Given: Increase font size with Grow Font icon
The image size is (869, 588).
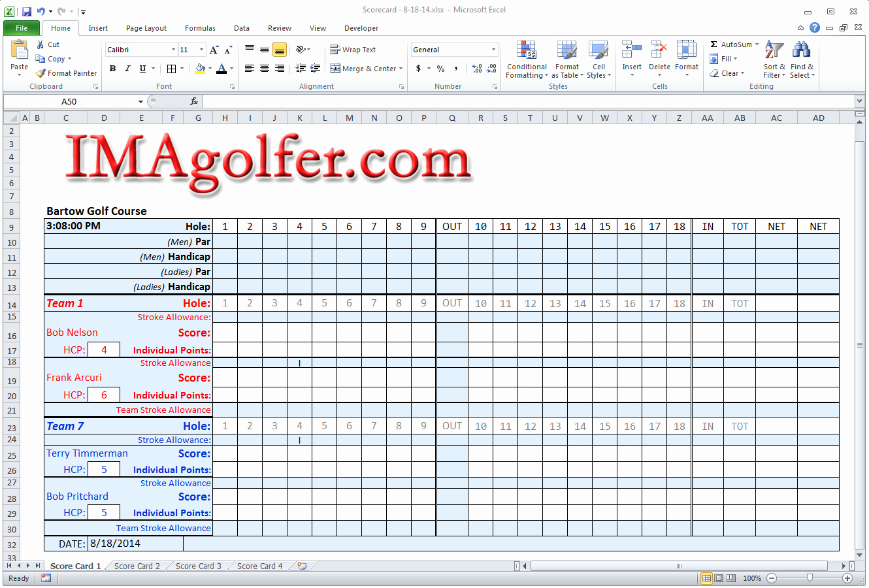Looking at the screenshot, I should coord(214,50).
